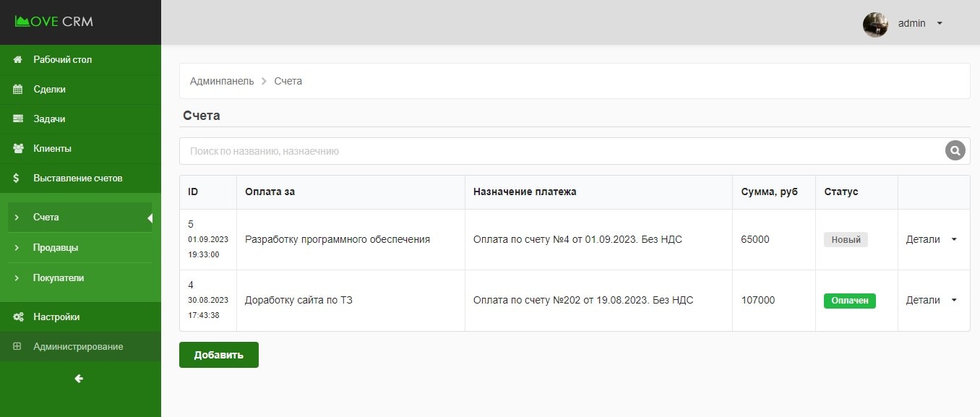980x417 pixels.
Task: Open Покупатели submenu item
Action: tap(59, 278)
